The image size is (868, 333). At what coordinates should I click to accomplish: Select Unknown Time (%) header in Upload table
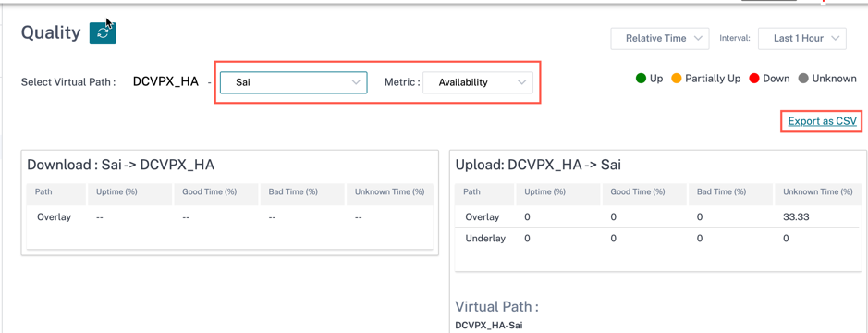click(818, 191)
